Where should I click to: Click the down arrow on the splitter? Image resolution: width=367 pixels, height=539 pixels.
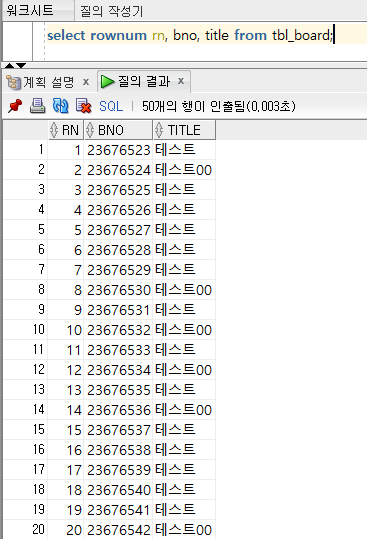tap(21, 65)
